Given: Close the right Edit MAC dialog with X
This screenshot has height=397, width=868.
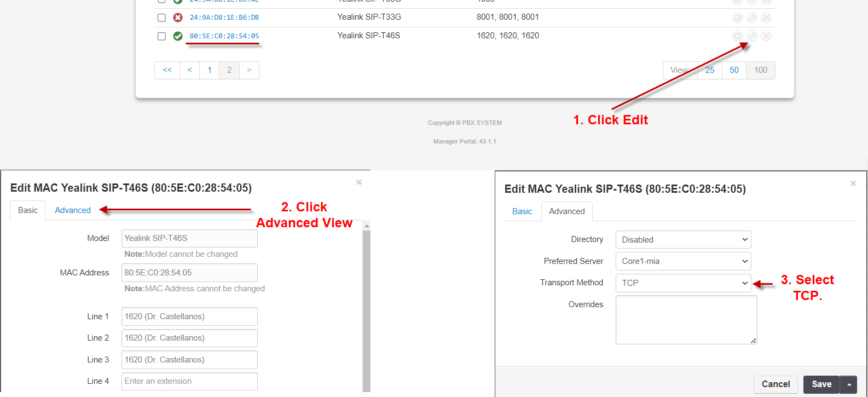Looking at the screenshot, I should tap(853, 183).
